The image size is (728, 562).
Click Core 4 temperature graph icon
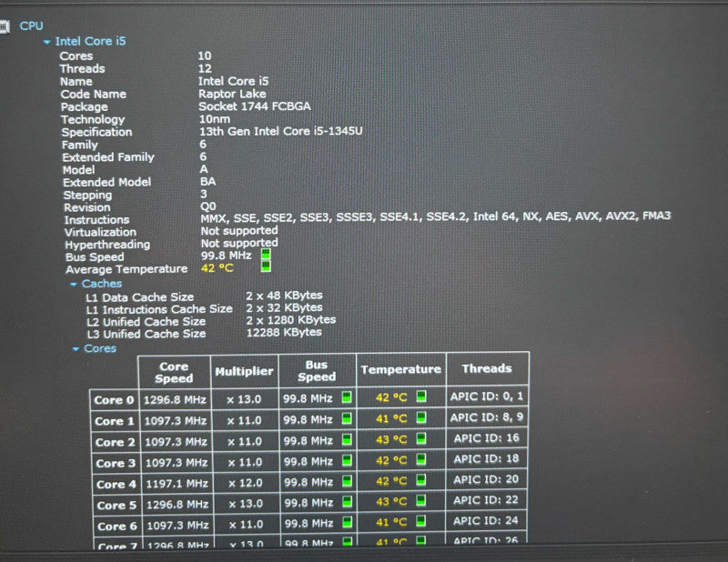[421, 479]
